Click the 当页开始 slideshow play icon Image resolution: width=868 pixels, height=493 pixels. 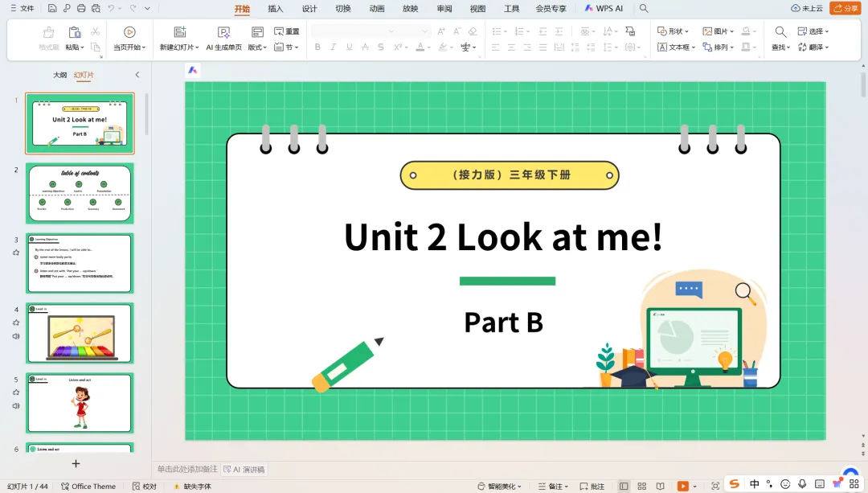click(129, 32)
